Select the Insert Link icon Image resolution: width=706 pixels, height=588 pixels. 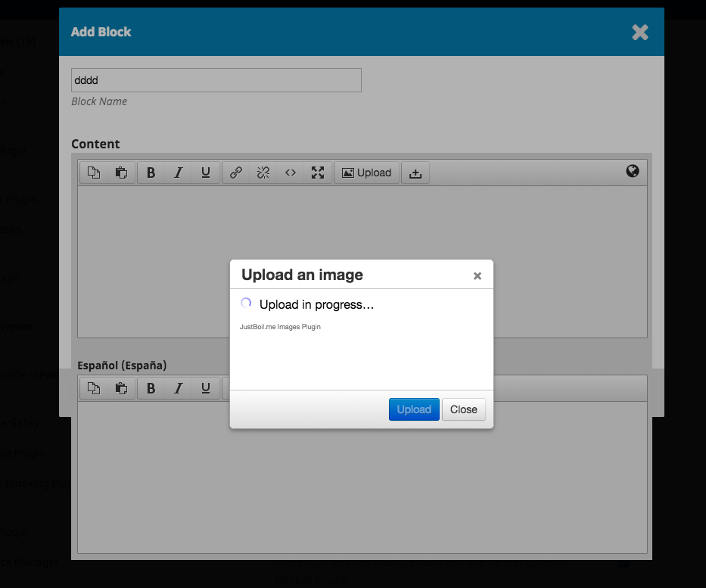coord(235,172)
